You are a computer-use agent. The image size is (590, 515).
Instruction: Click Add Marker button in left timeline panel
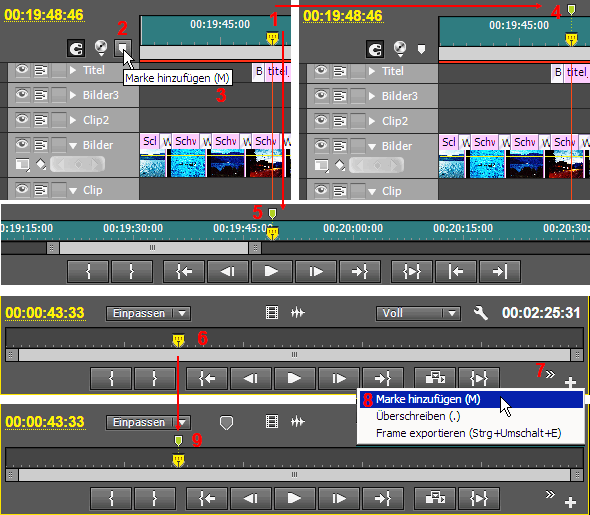(x=122, y=48)
